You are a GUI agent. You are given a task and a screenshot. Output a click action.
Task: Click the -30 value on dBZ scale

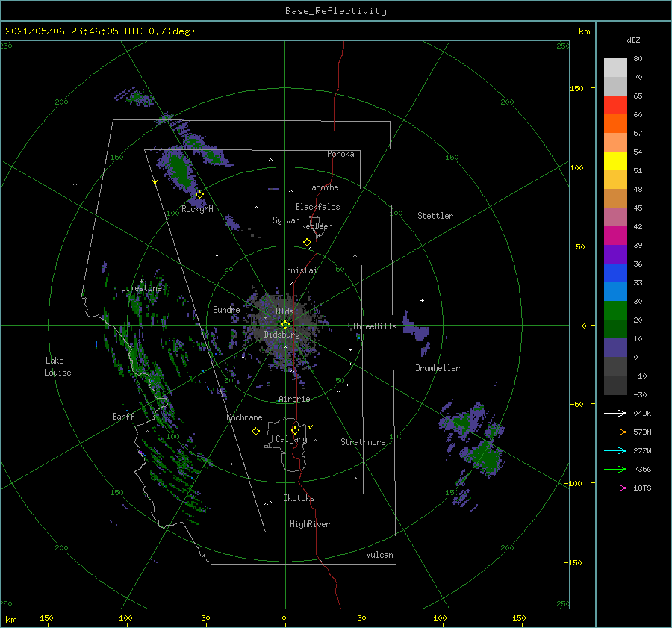coord(640,394)
